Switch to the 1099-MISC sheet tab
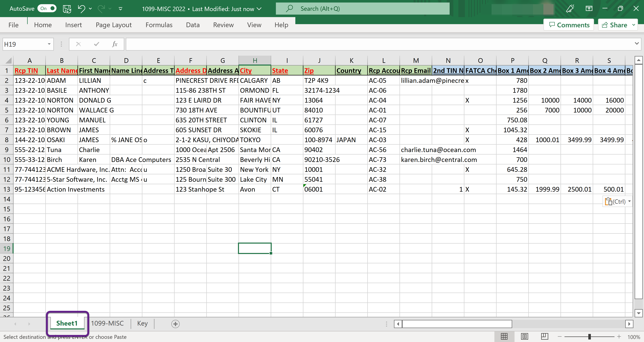Viewport: 644px width, 342px height. coord(107,323)
